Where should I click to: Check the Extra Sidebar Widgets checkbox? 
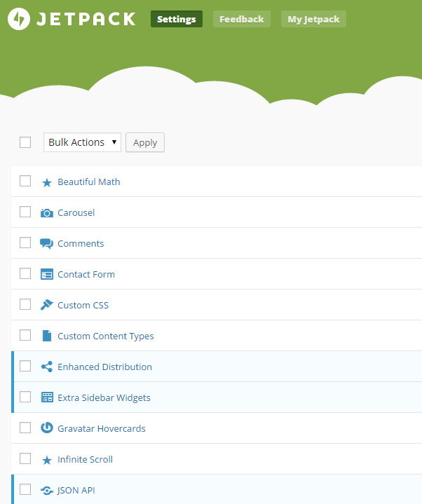[25, 397]
